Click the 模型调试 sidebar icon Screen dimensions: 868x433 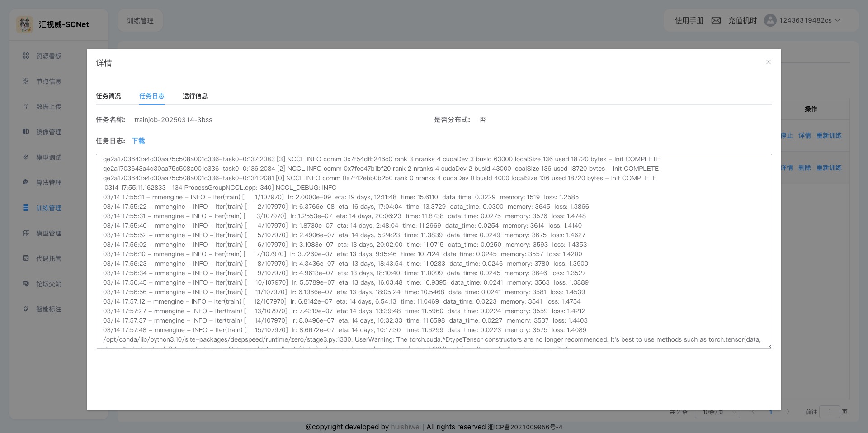tap(26, 157)
